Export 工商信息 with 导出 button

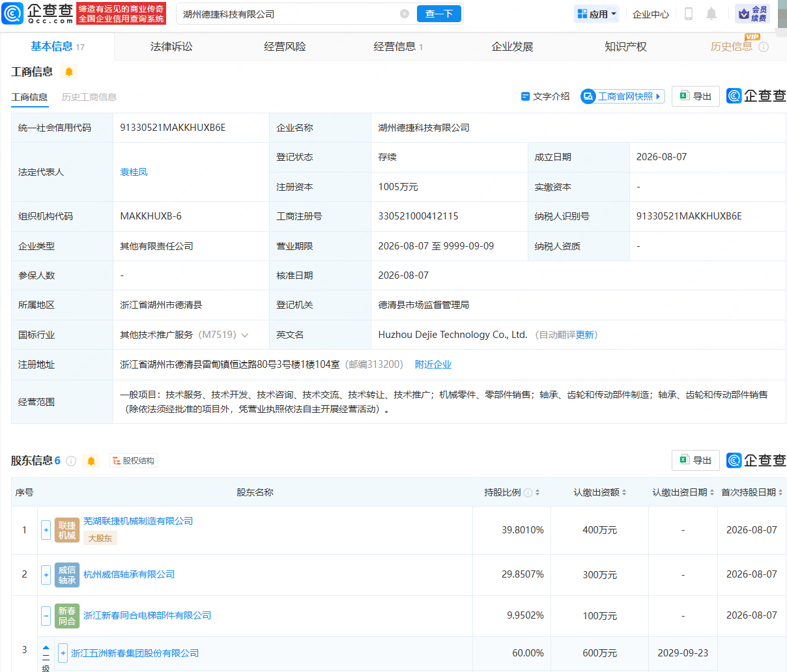click(x=696, y=96)
